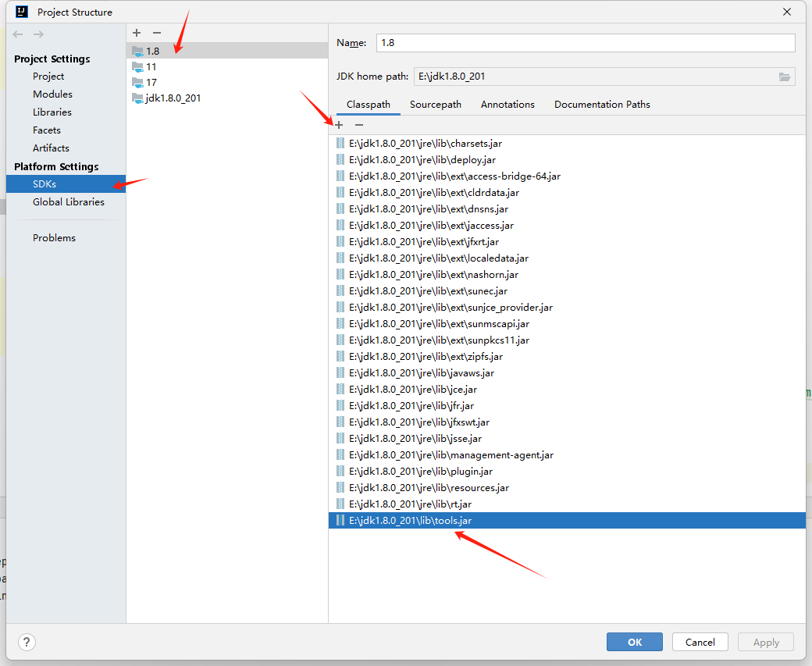Select the jdk1.8.0_201 SDK entry
Image resolution: width=812 pixels, height=666 pixels.
173,98
